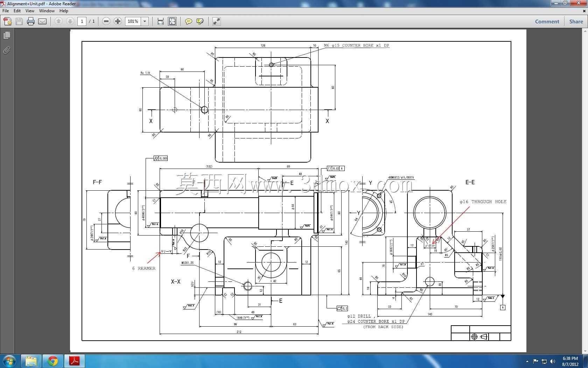
Task: Click the network tray icon
Action: tap(544, 361)
